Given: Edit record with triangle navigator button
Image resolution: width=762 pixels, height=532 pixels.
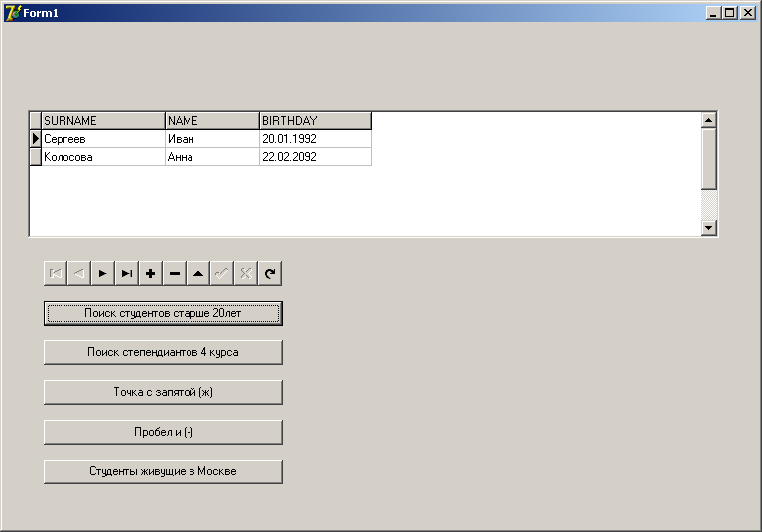Looking at the screenshot, I should tap(198, 273).
